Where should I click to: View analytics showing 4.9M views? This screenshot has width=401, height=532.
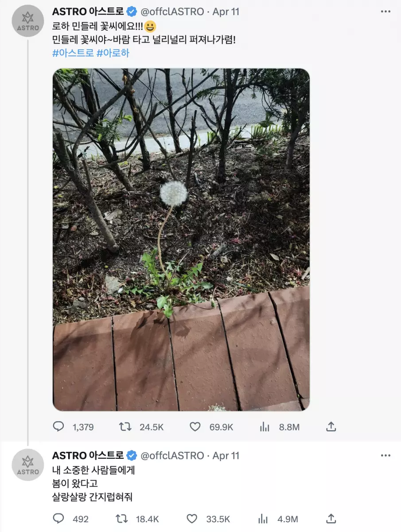coord(263,519)
